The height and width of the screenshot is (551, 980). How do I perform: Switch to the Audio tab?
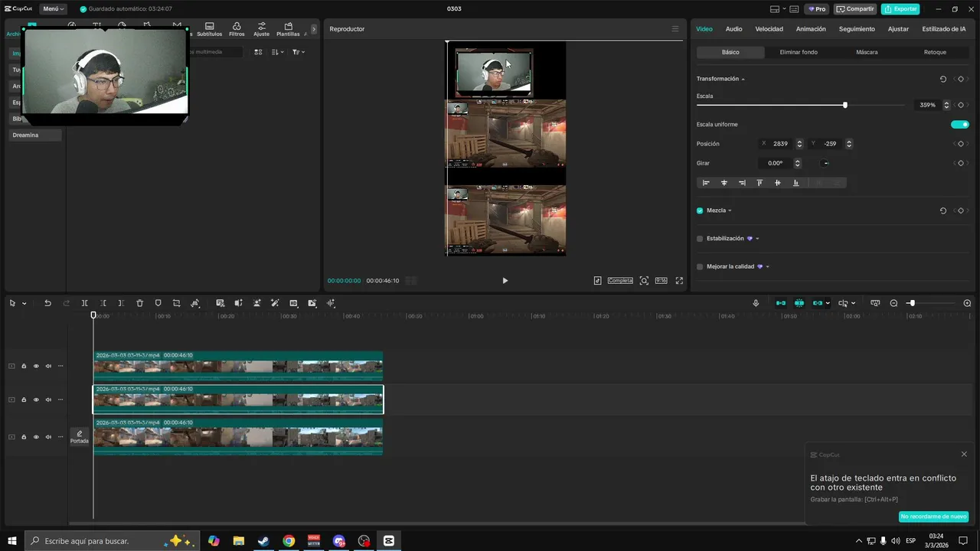click(733, 29)
